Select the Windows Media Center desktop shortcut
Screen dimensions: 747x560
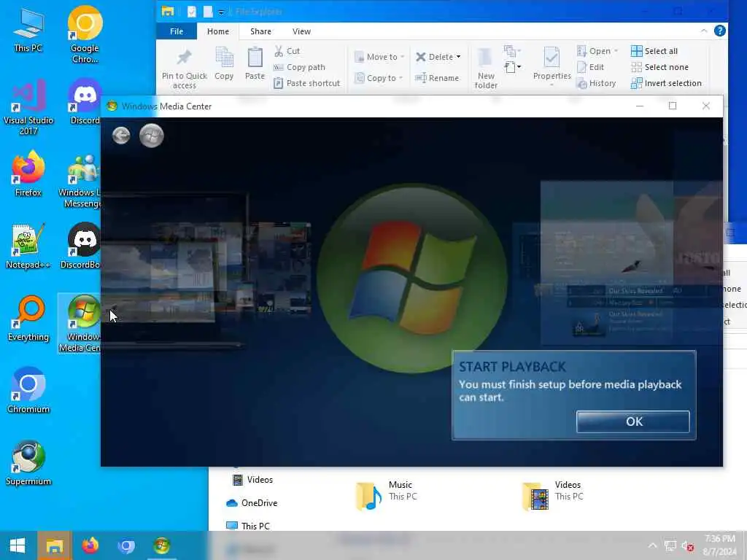pos(80,324)
